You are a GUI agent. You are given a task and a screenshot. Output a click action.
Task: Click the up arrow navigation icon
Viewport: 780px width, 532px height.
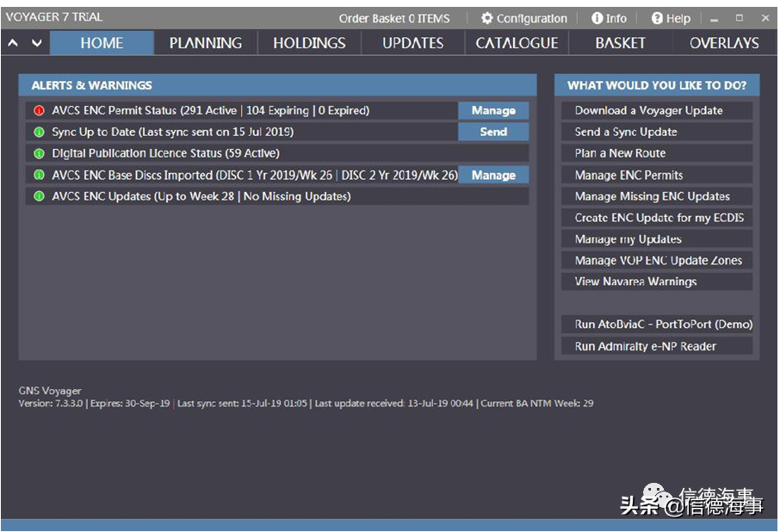click(14, 43)
